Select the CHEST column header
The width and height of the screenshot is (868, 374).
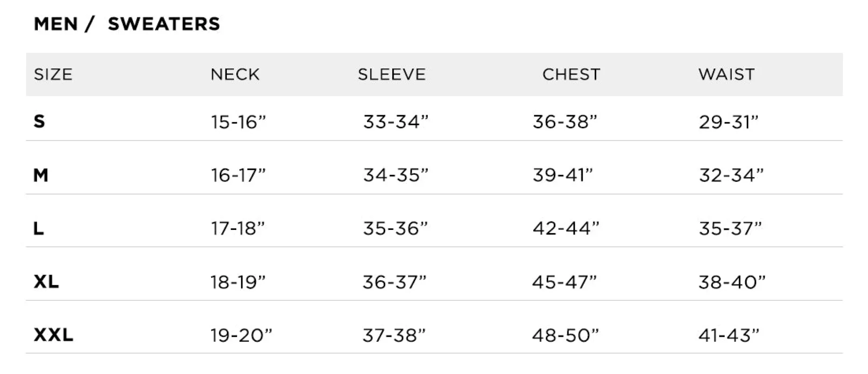tap(571, 75)
